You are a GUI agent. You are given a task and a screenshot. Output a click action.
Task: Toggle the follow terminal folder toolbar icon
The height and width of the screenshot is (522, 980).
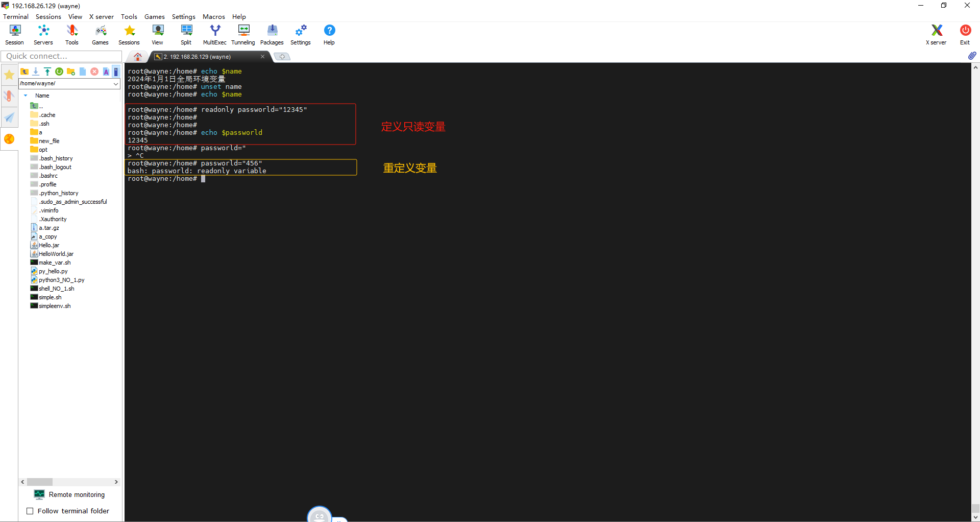116,72
